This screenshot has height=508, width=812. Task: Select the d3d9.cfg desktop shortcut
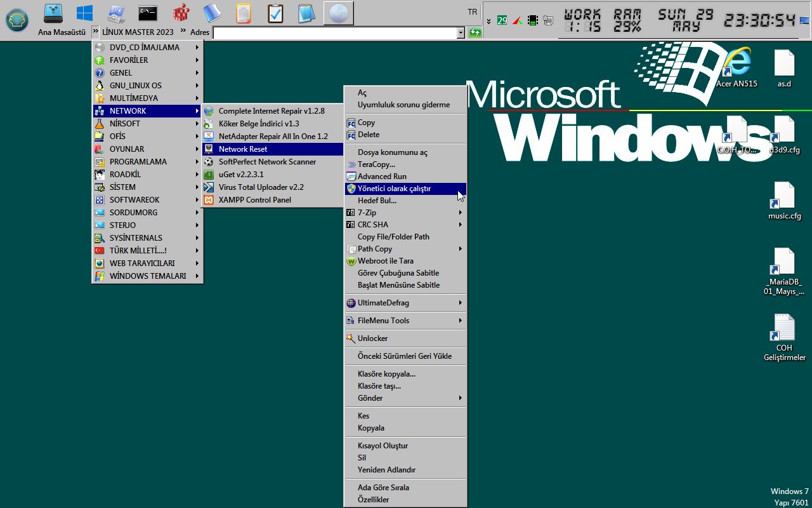coord(785,135)
